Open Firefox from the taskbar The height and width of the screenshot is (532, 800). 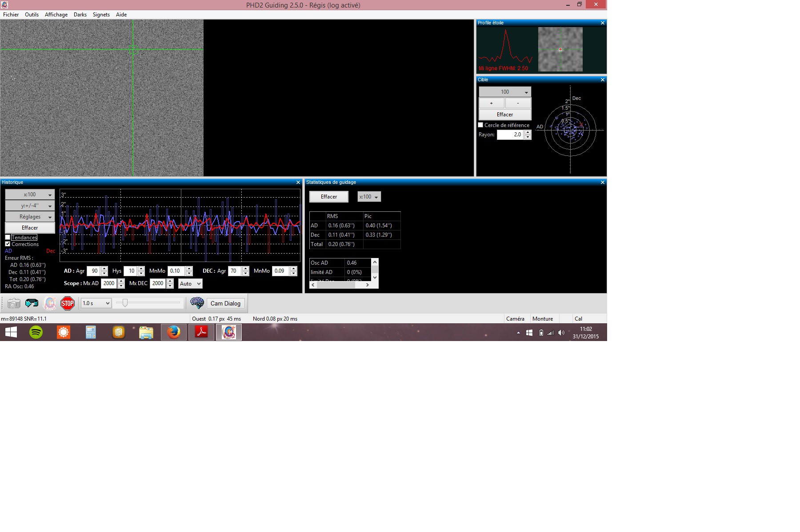pos(174,332)
